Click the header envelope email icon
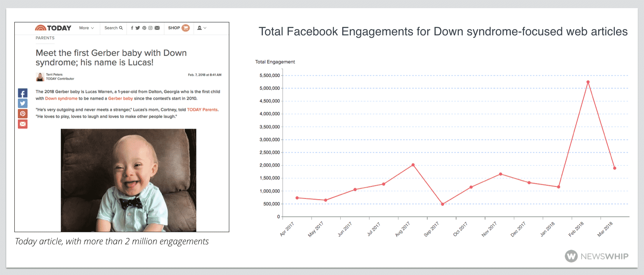 coord(157,28)
